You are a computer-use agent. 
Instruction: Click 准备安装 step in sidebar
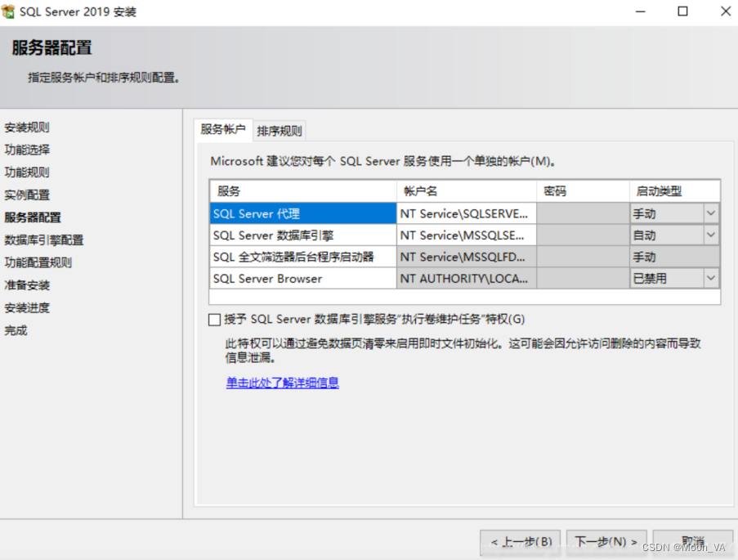coord(27,285)
